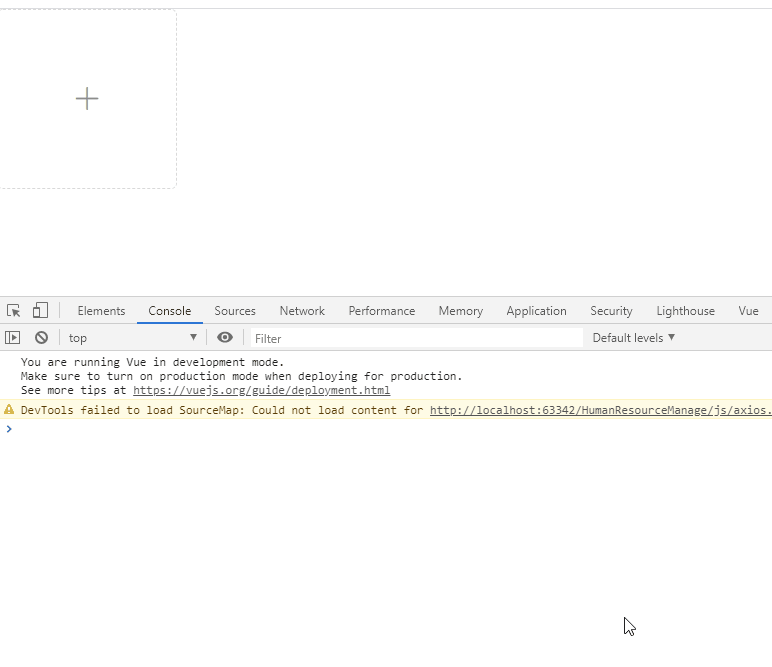Click the eye live expression icon
Viewport: 772px width, 667px height.
225,337
